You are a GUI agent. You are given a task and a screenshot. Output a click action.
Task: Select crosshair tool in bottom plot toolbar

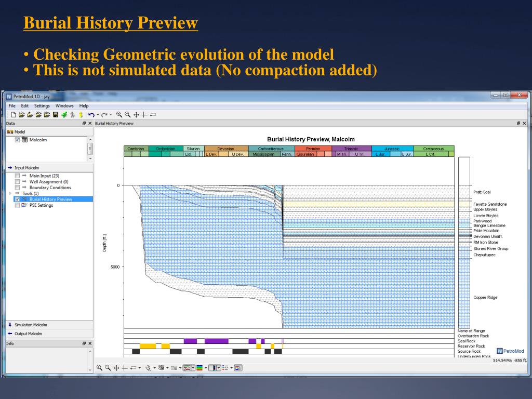pyautogui.click(x=125, y=368)
